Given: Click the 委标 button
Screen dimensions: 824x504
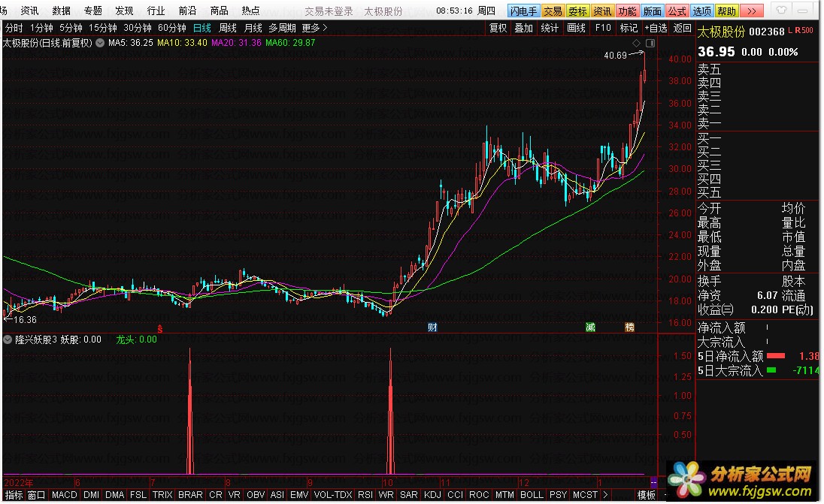Looking at the screenshot, I should point(577,11).
